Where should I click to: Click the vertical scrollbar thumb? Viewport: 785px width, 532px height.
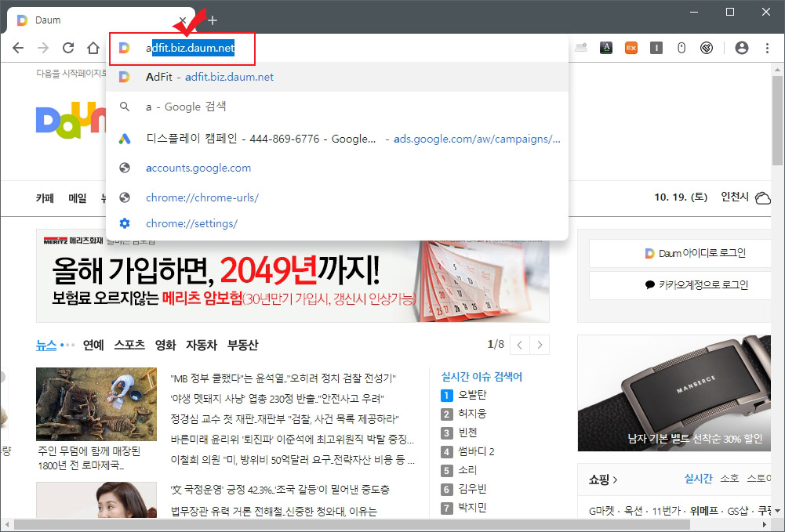pyautogui.click(x=777, y=120)
